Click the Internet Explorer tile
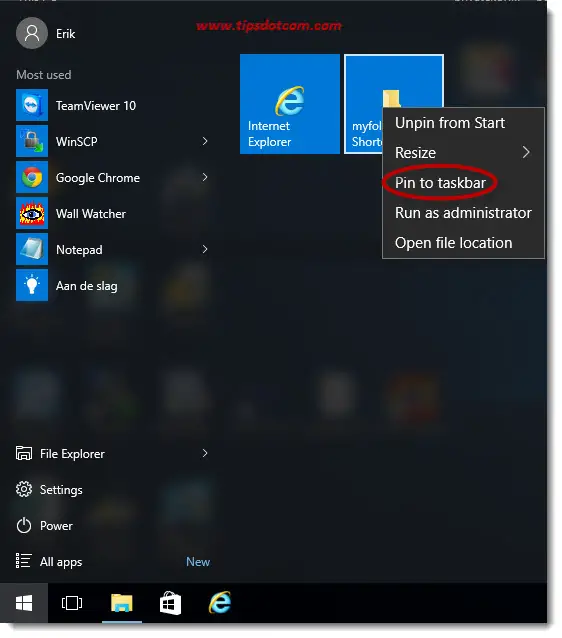The height and width of the screenshot is (638, 562). (290, 104)
